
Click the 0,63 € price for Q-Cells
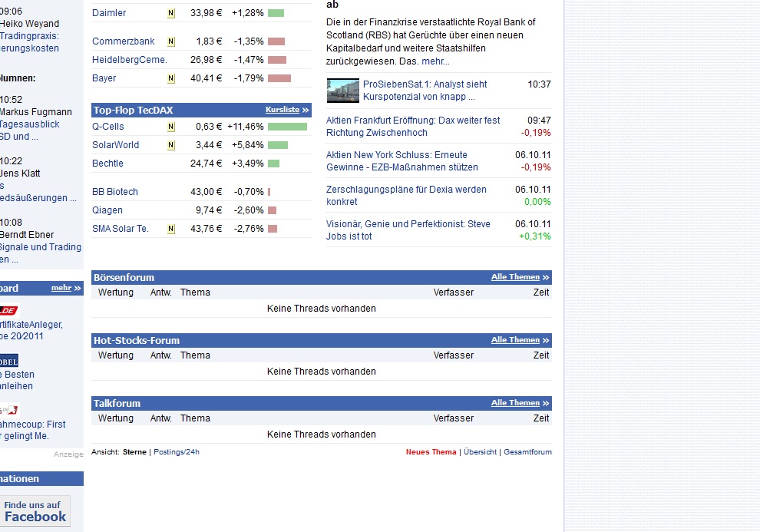click(x=208, y=127)
